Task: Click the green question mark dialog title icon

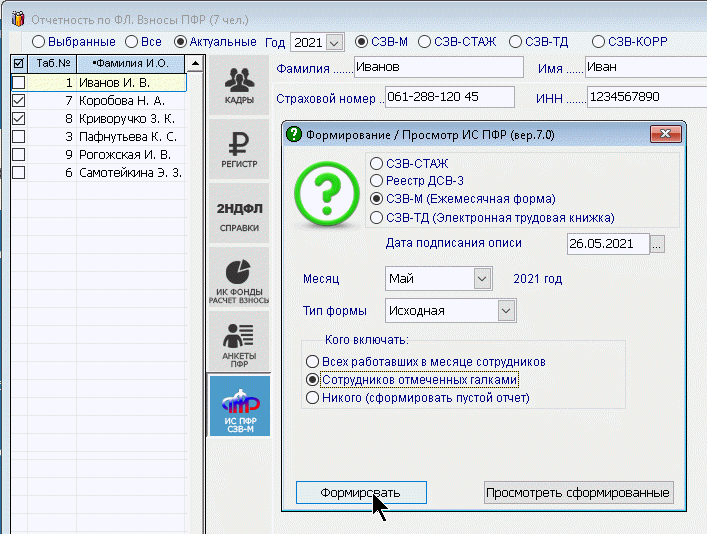Action: (294, 134)
